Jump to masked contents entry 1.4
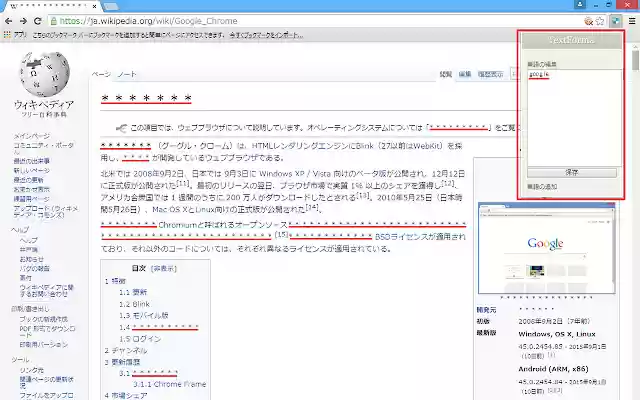Image resolution: width=640 pixels, height=400 pixels. (159, 327)
